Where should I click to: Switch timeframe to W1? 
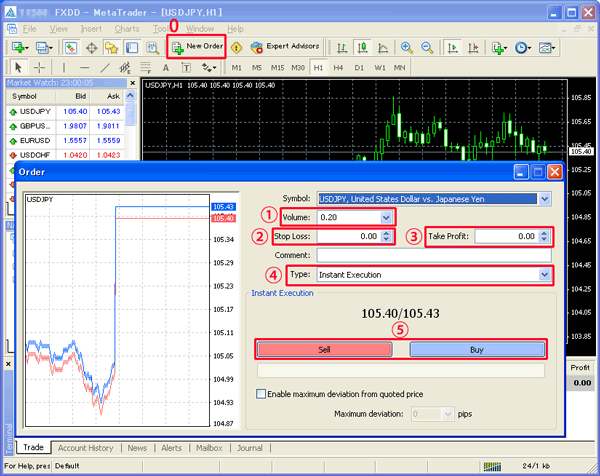tap(380, 68)
